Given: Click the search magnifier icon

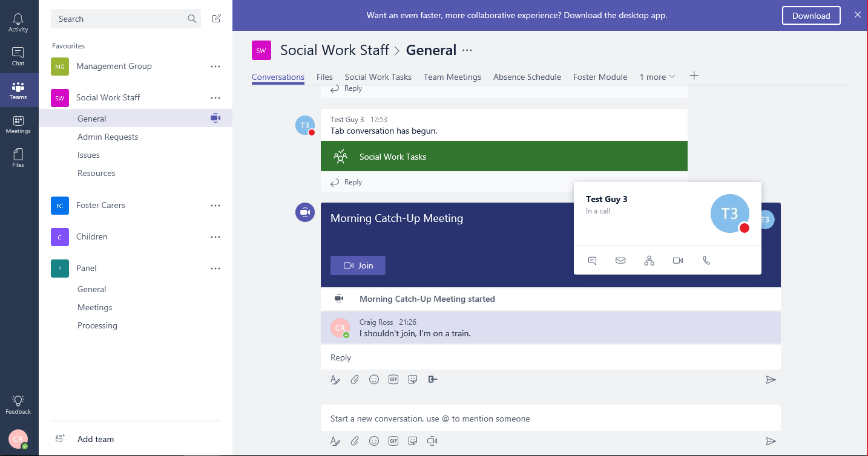Looking at the screenshot, I should (192, 19).
